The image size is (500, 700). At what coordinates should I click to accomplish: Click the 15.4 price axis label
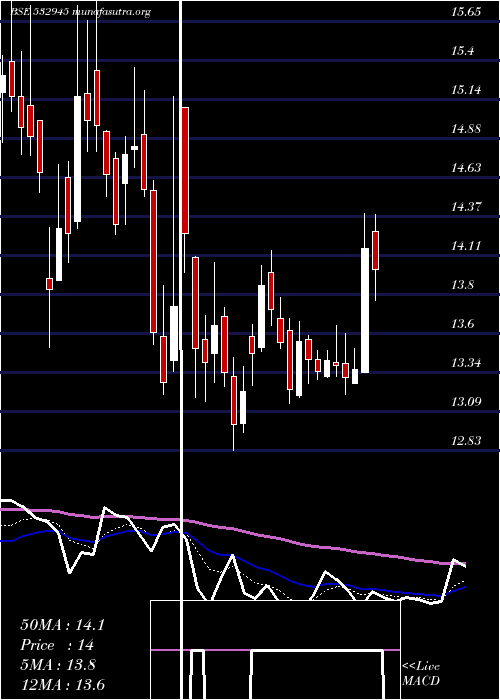coord(462,51)
